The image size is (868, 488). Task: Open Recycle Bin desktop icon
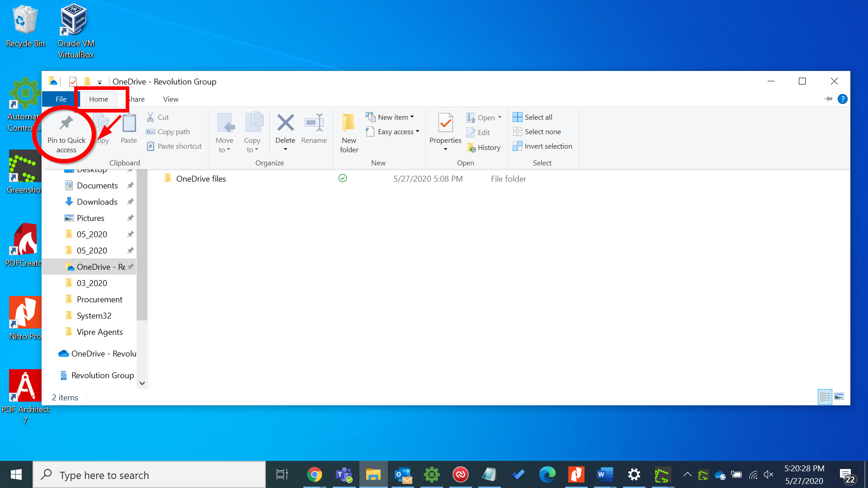click(25, 26)
